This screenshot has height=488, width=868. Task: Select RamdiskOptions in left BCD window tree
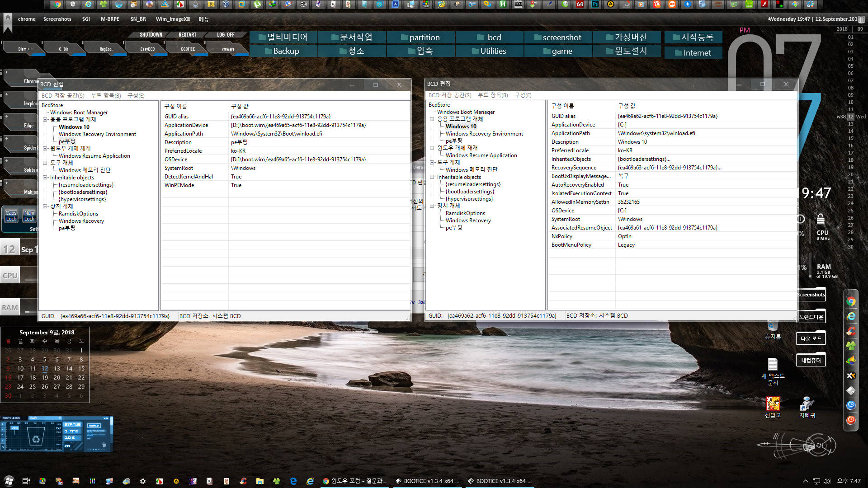[78, 214]
